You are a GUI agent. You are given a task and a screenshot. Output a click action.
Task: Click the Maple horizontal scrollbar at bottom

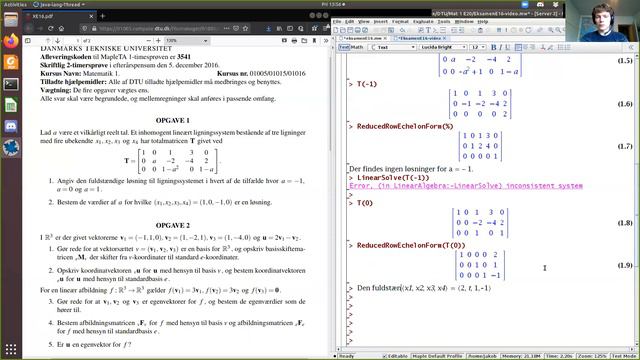[484, 349]
